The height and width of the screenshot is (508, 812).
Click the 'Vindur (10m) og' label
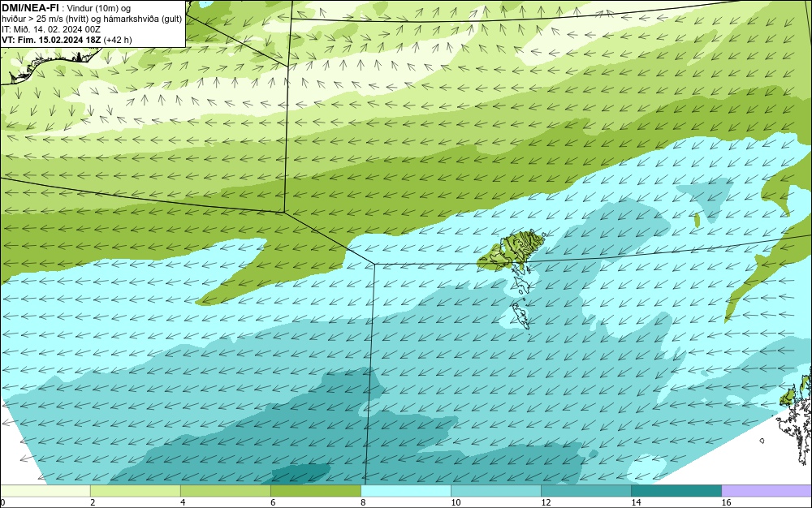coord(98,8)
